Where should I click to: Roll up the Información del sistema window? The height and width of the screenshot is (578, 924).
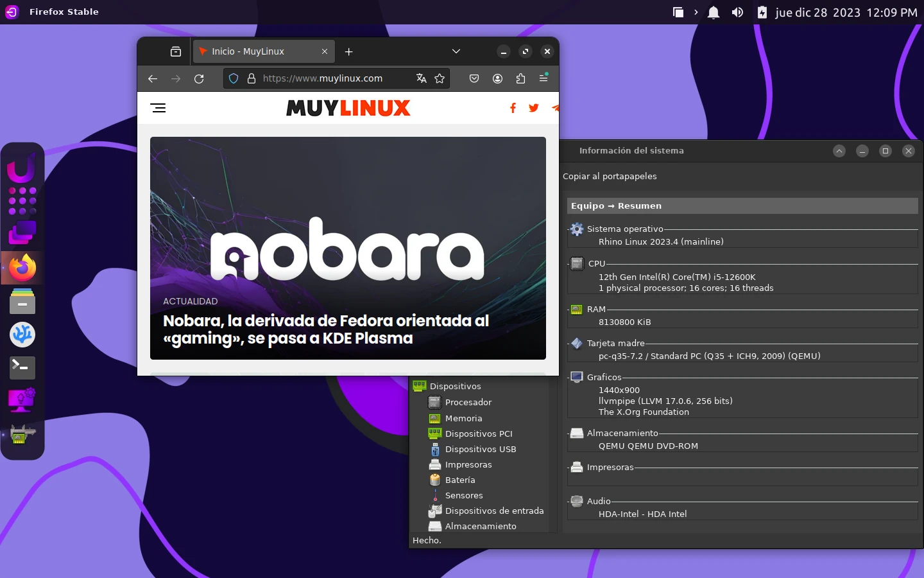pos(839,151)
